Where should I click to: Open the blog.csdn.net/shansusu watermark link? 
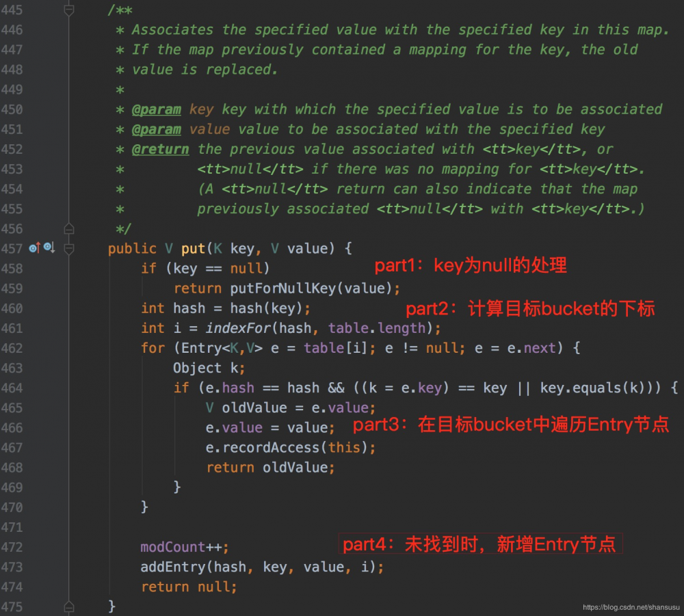coord(630,607)
